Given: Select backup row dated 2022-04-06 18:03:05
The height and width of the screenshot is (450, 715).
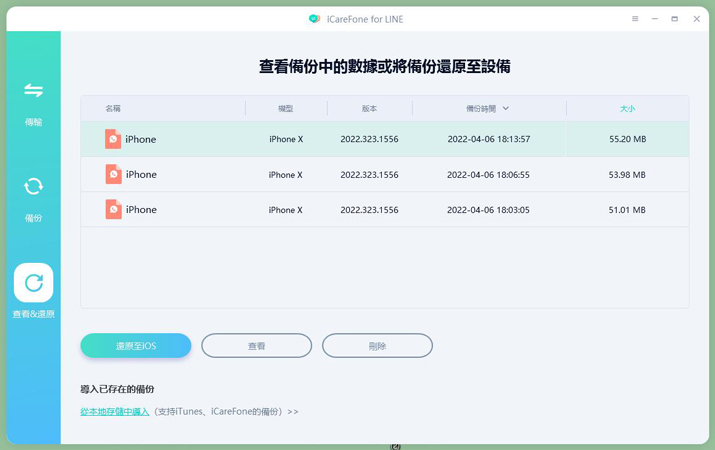Looking at the screenshot, I should [385, 209].
